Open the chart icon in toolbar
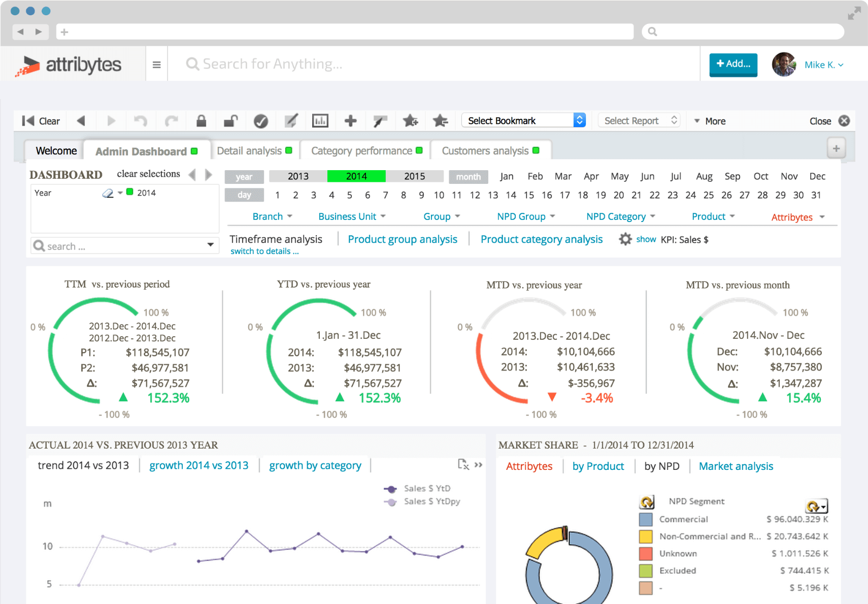Viewport: 868px width, 604px height. pos(320,120)
